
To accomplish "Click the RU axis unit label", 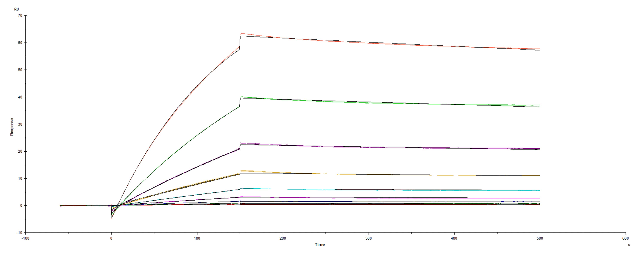I will click(16, 9).
